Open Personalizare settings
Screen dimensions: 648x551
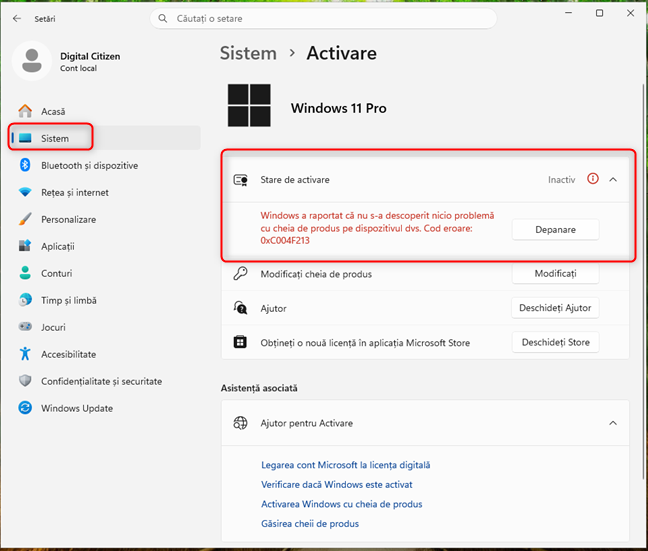105,219
